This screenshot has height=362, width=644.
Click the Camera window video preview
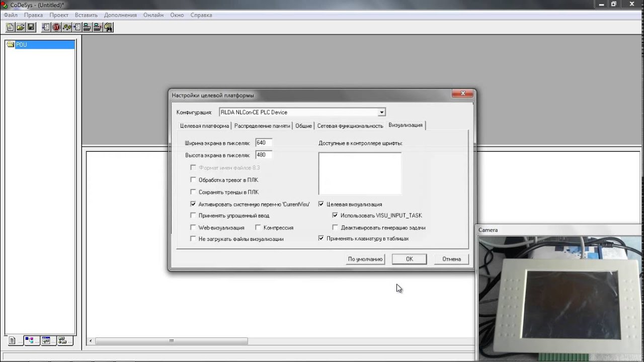coord(561,299)
